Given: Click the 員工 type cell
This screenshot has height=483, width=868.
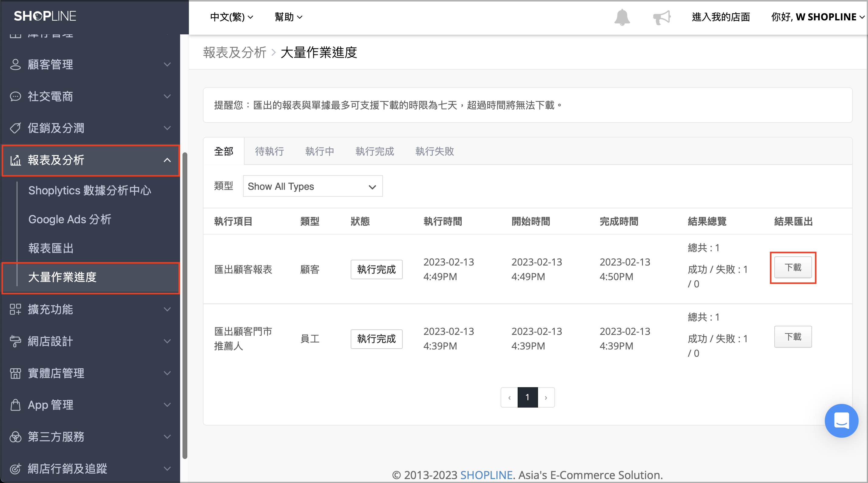Looking at the screenshot, I should [x=310, y=339].
